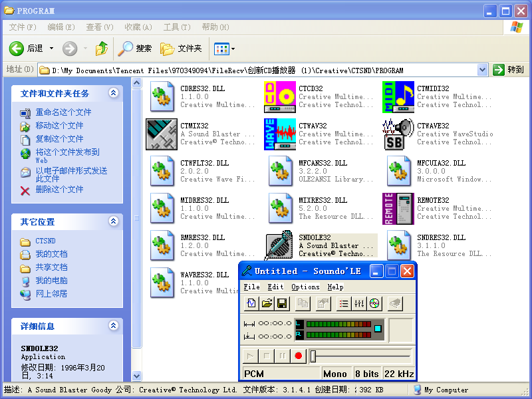Click the CD disc toolbar icon
This screenshot has height=399, width=532.
click(374, 303)
